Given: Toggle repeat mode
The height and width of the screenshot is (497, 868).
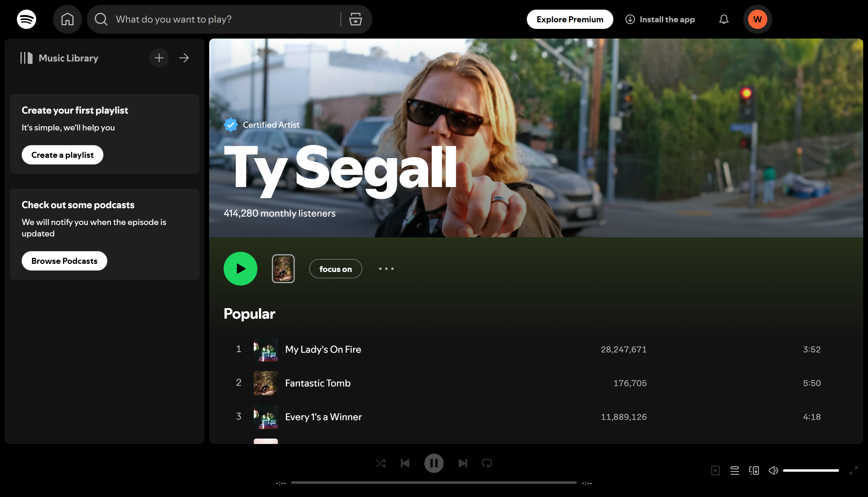Looking at the screenshot, I should point(487,464).
